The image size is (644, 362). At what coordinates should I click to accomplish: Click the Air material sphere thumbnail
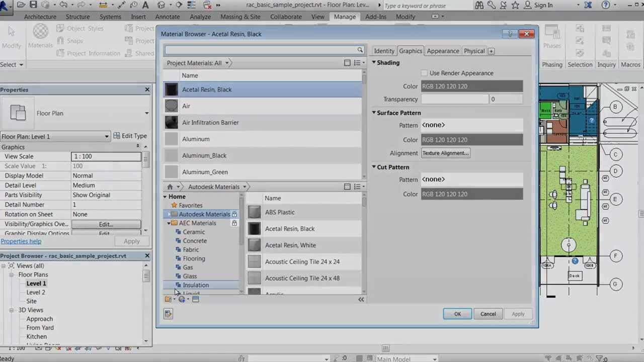172,106
